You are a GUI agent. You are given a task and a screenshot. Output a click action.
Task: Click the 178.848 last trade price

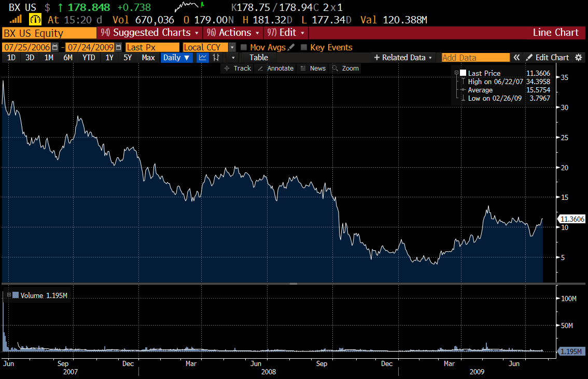[x=89, y=7]
